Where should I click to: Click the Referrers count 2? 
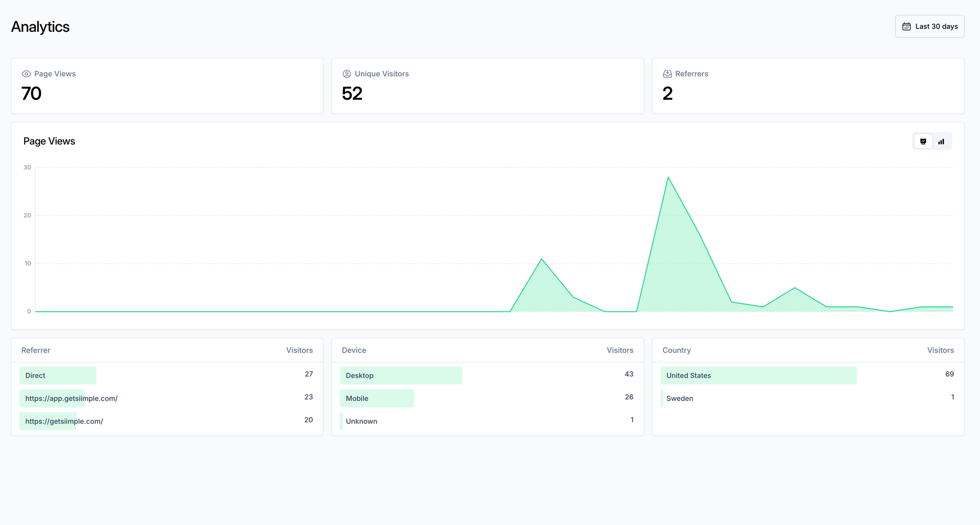pos(667,94)
